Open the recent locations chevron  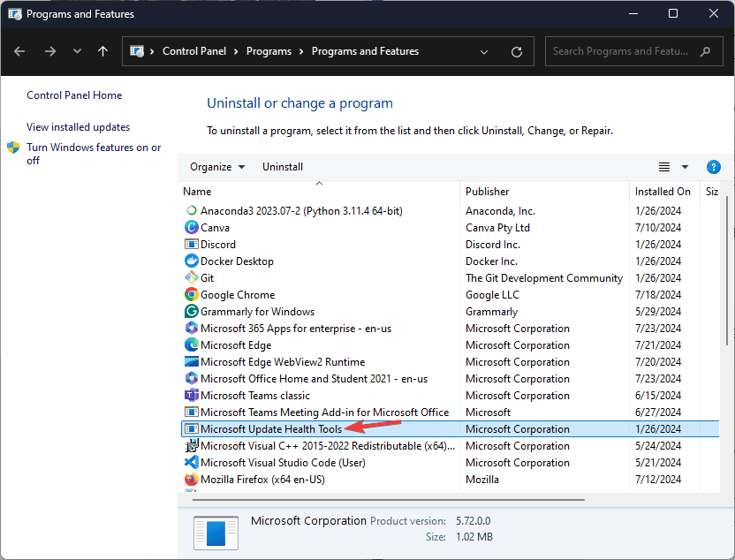pyautogui.click(x=77, y=51)
